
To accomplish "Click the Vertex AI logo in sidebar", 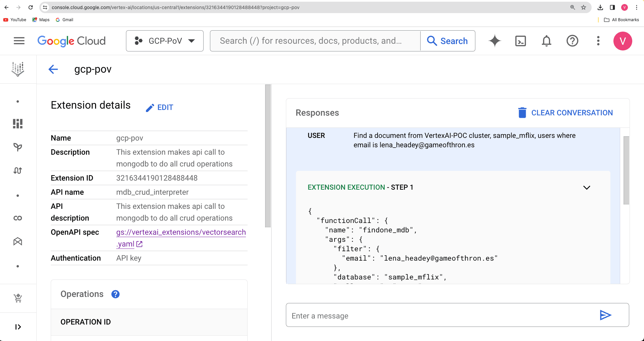I will pyautogui.click(x=18, y=69).
